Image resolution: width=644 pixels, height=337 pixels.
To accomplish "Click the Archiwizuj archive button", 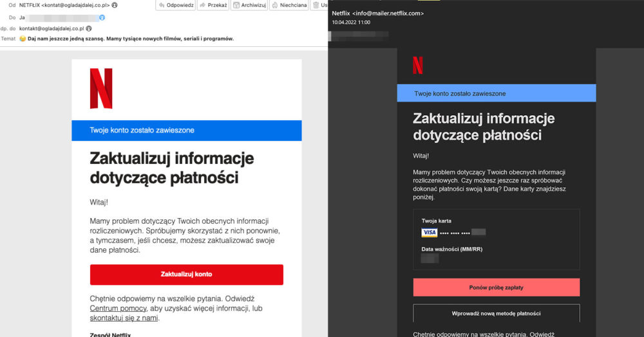I will 249,5.
